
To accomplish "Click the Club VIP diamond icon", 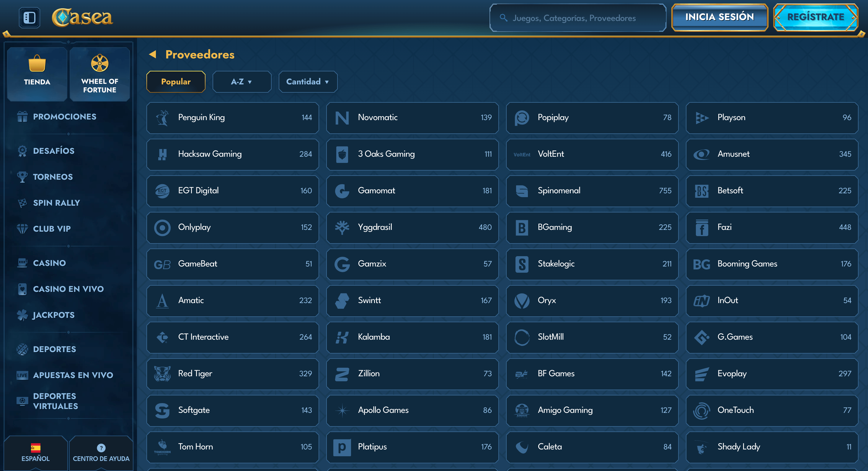I will tap(22, 229).
